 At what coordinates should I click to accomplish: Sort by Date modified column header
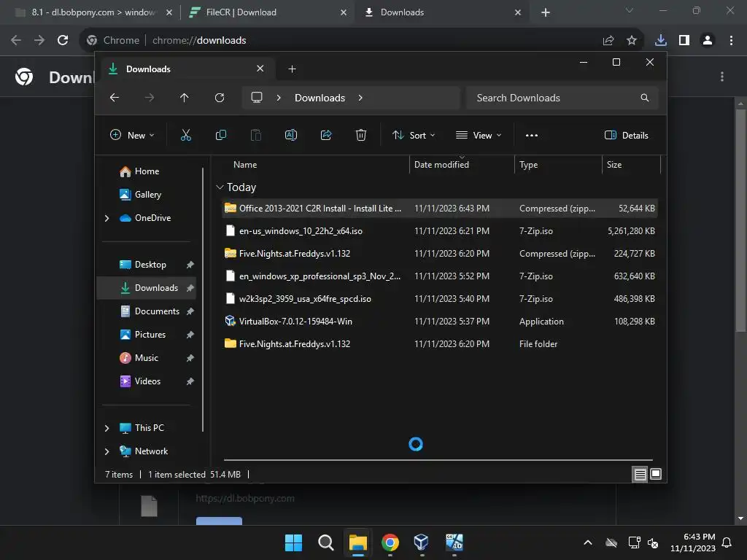461,165
